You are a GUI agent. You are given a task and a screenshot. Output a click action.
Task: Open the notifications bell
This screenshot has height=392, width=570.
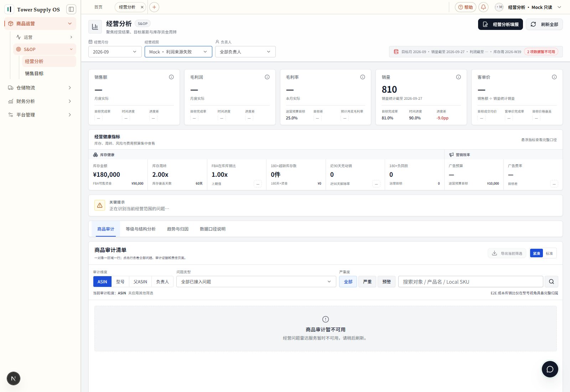click(x=483, y=7)
